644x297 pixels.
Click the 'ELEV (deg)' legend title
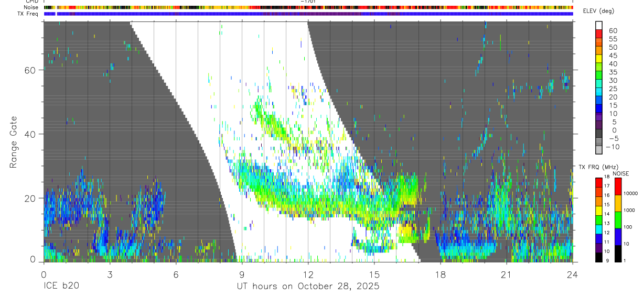click(598, 11)
